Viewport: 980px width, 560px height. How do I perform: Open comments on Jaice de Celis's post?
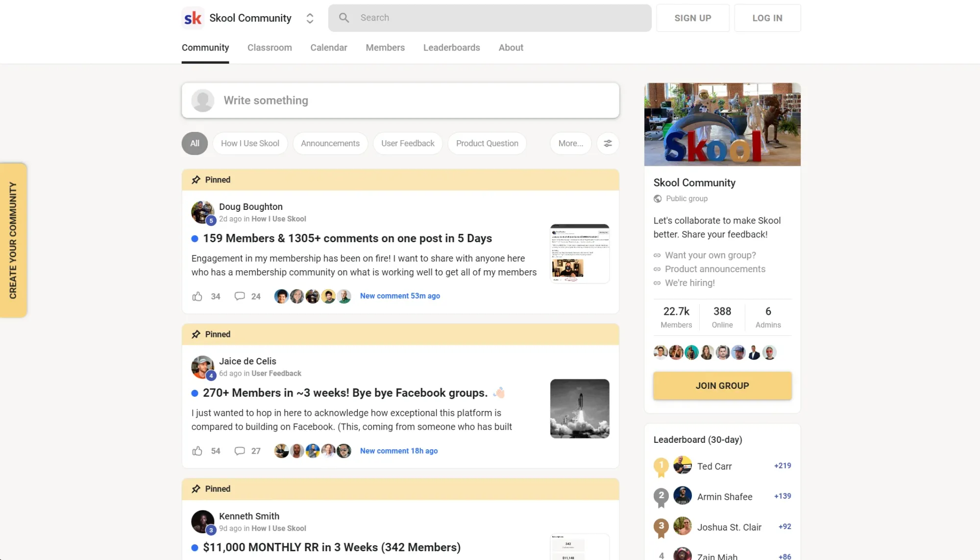(x=240, y=451)
